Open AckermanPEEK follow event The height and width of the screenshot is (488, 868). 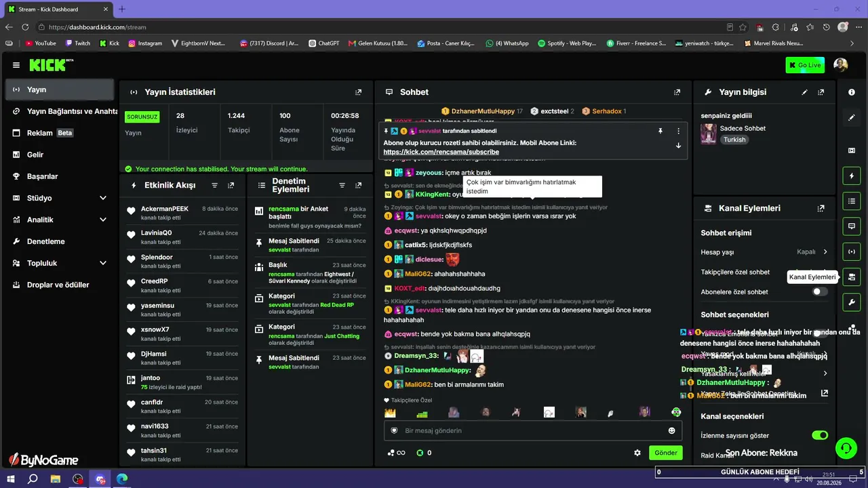point(182,212)
